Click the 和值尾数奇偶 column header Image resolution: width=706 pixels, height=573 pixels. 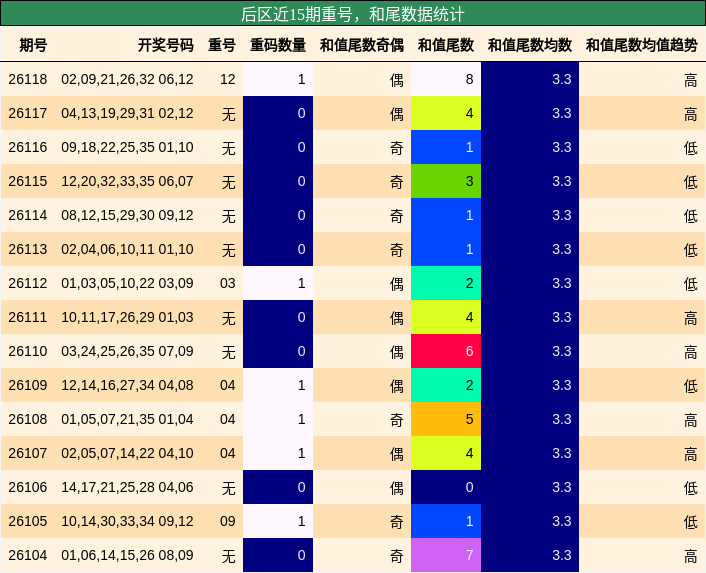point(362,45)
